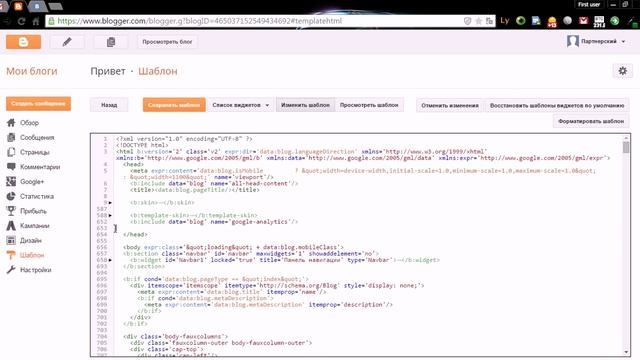The image size is (640, 360).
Task: Click the Мои блоги link
Action: (x=32, y=71)
